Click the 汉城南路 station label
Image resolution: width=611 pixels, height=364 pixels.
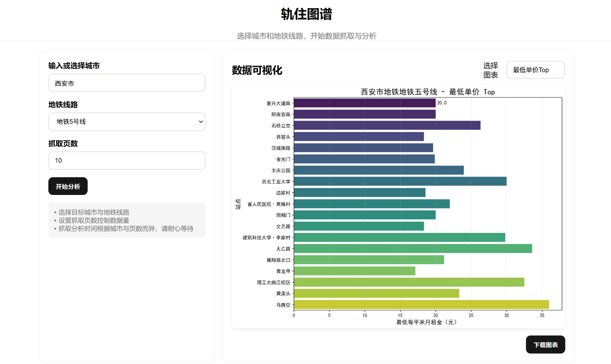click(x=281, y=148)
